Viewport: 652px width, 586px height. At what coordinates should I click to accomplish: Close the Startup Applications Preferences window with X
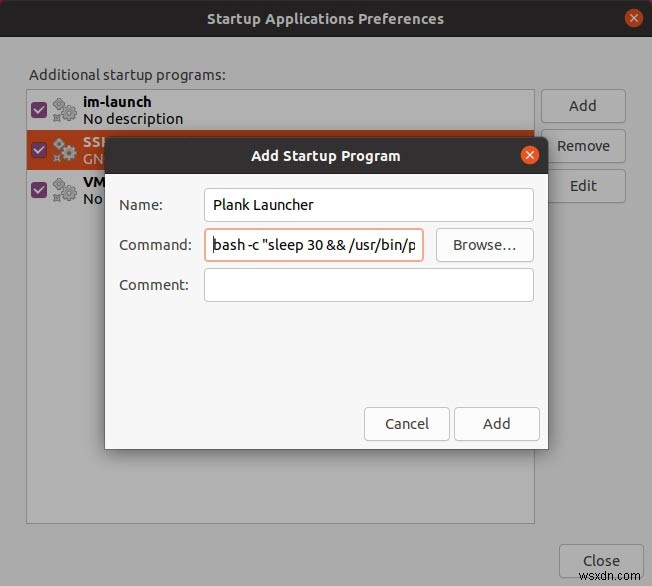click(x=633, y=18)
